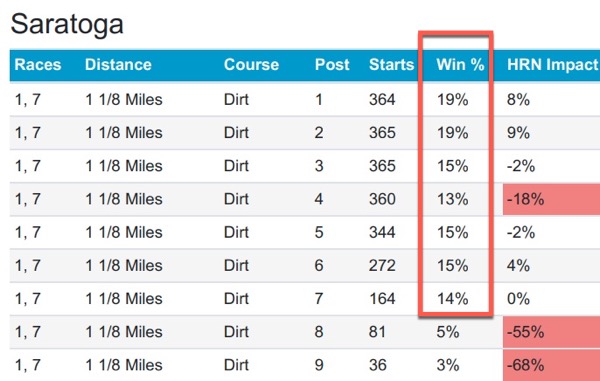Viewport: 600px width, 381px height.
Task: Click the 14% win value for post 7
Action: tap(453, 299)
